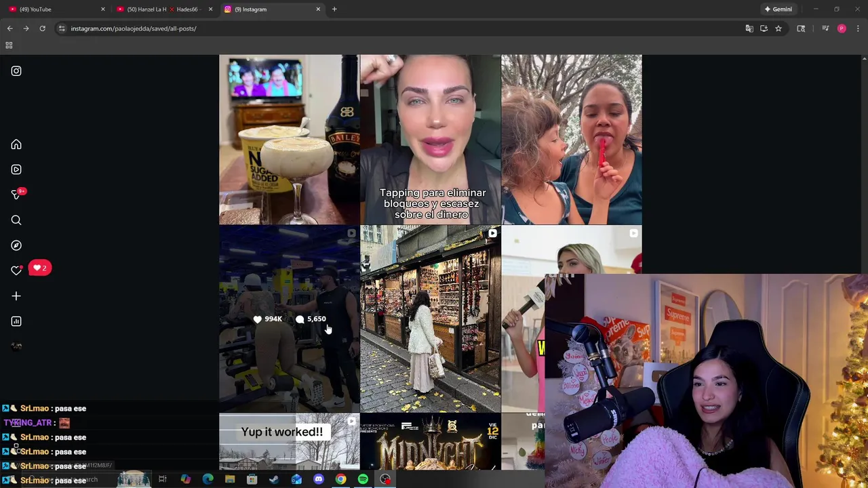This screenshot has width=868, height=488.
Task: Click the 994K likes count
Action: click(268, 319)
